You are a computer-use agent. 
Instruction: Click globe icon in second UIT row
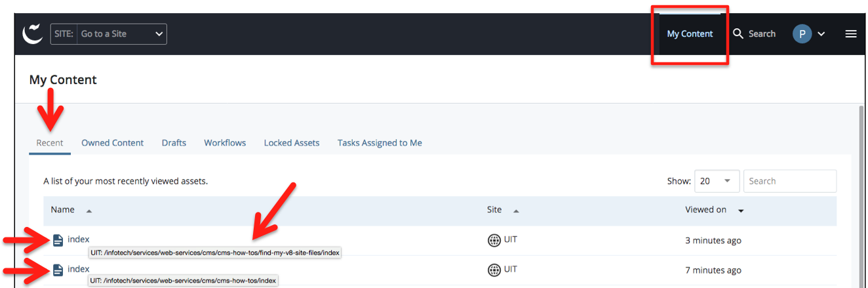tap(494, 270)
